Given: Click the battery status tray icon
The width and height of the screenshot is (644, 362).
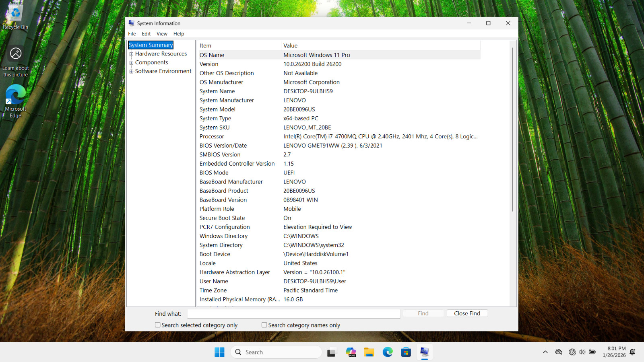Looking at the screenshot, I should click(x=592, y=352).
